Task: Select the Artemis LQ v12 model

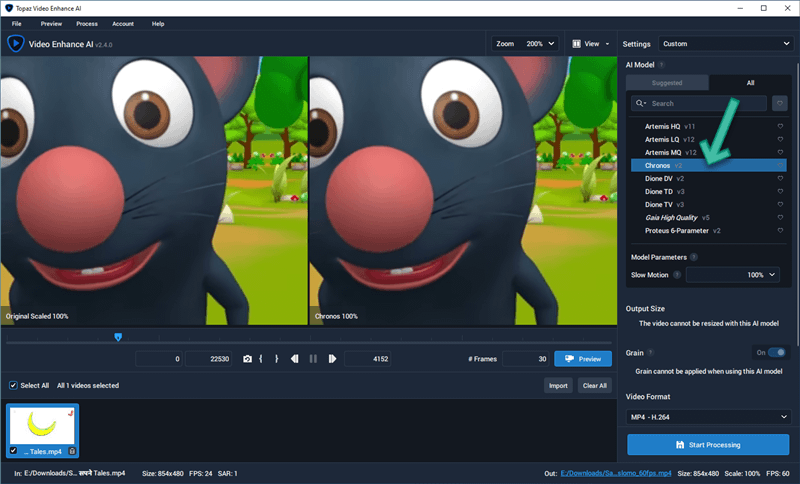Action: tap(708, 139)
